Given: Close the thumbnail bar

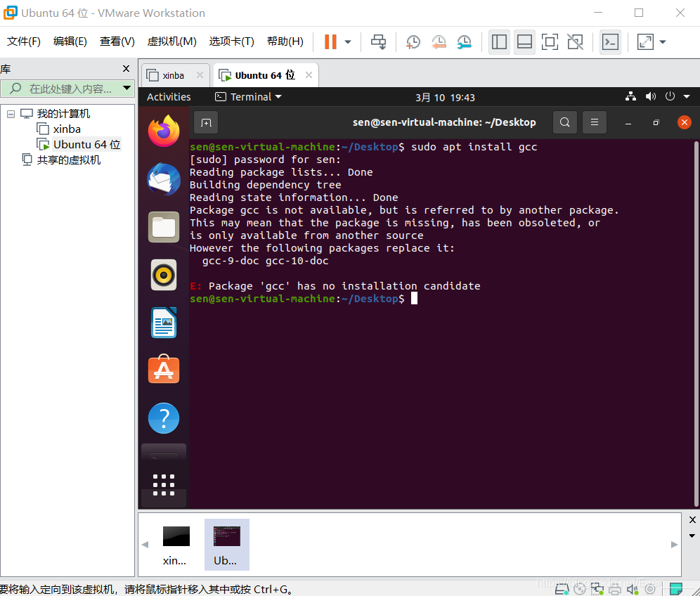Looking at the screenshot, I should point(692,519).
